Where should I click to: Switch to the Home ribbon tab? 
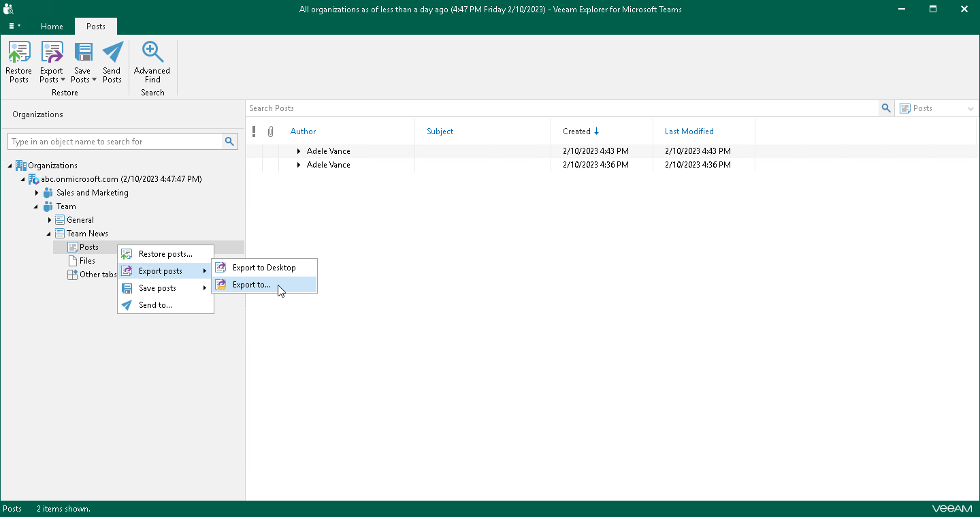[52, 27]
